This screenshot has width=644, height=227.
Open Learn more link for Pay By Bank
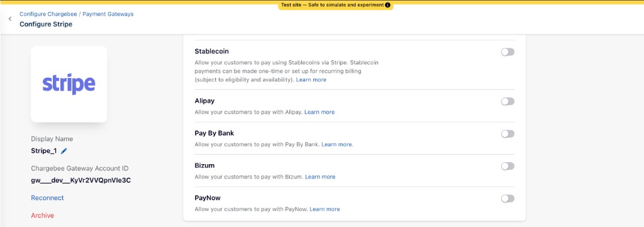337,145
